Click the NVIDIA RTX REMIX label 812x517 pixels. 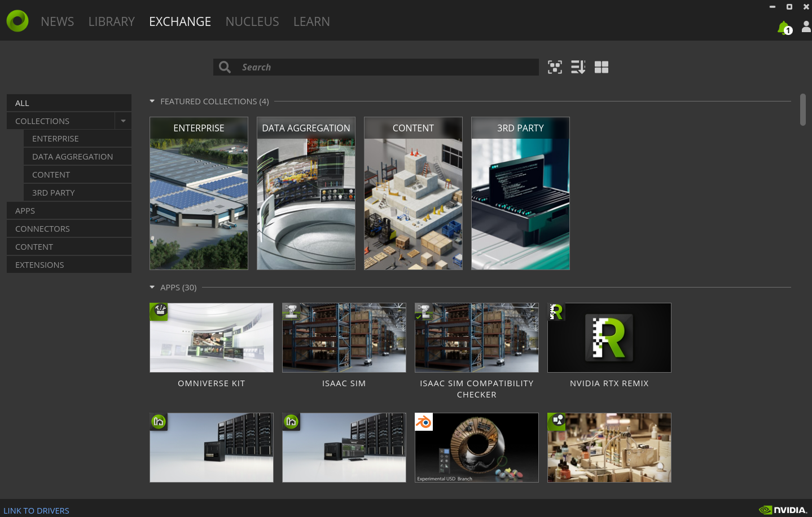[609, 383]
